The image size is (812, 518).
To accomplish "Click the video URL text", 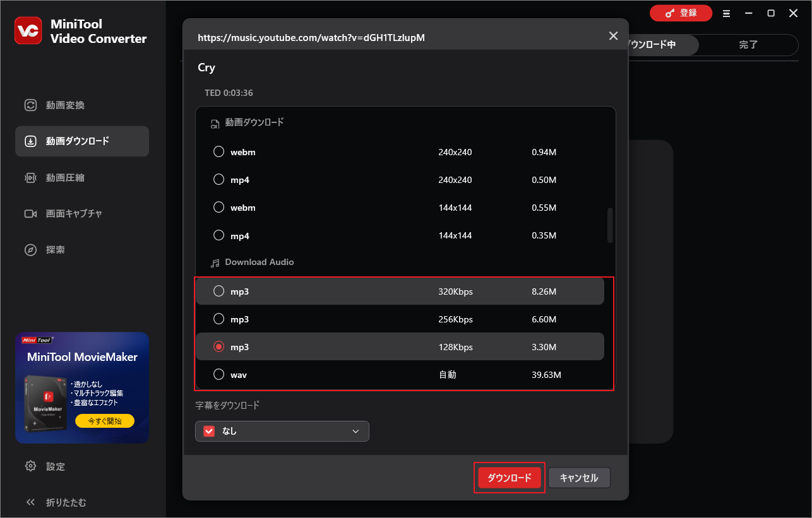I will click(x=311, y=37).
